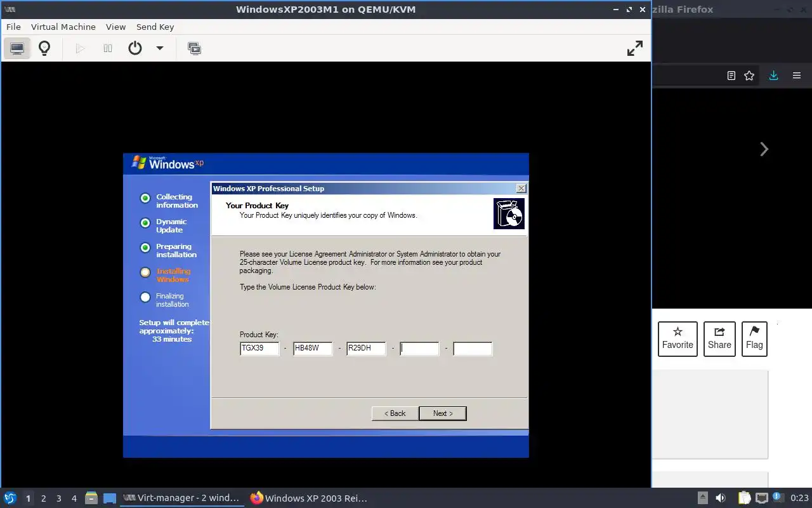Click the Installing Windows step indicator
The height and width of the screenshot is (508, 812).
pyautogui.click(x=145, y=272)
